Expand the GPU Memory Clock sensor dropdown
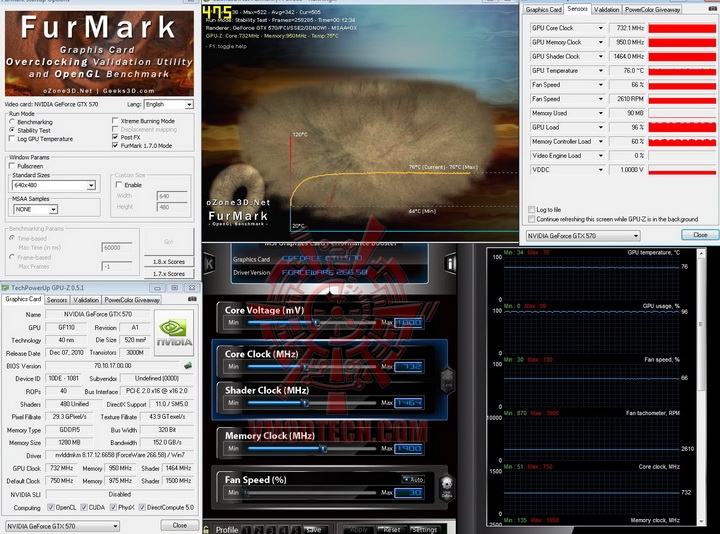Image resolution: width=720 pixels, height=534 pixels. coord(600,42)
